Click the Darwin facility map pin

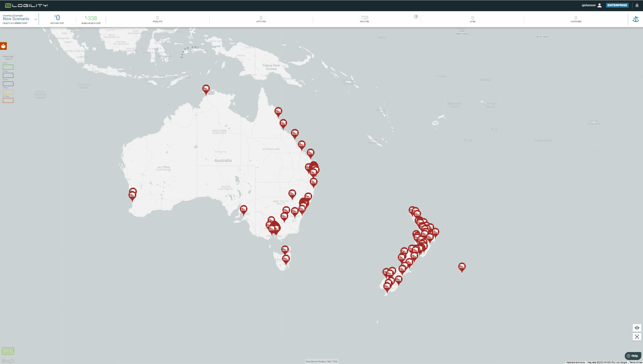(x=206, y=89)
